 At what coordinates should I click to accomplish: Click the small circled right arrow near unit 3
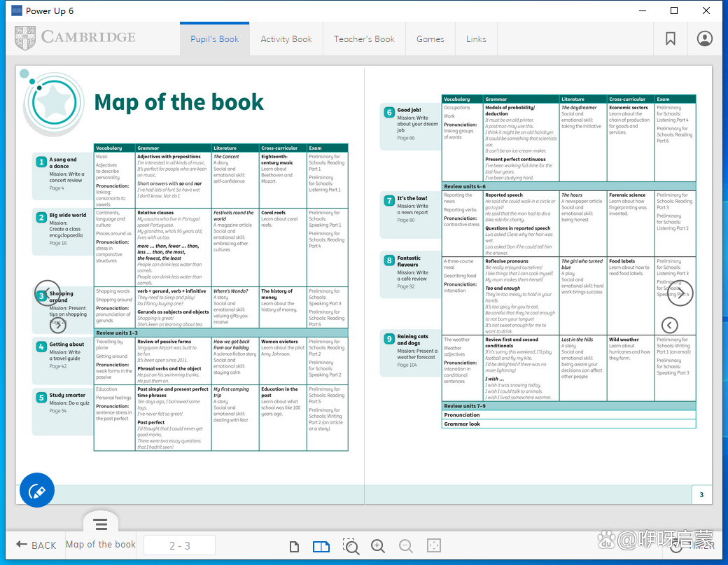58,326
